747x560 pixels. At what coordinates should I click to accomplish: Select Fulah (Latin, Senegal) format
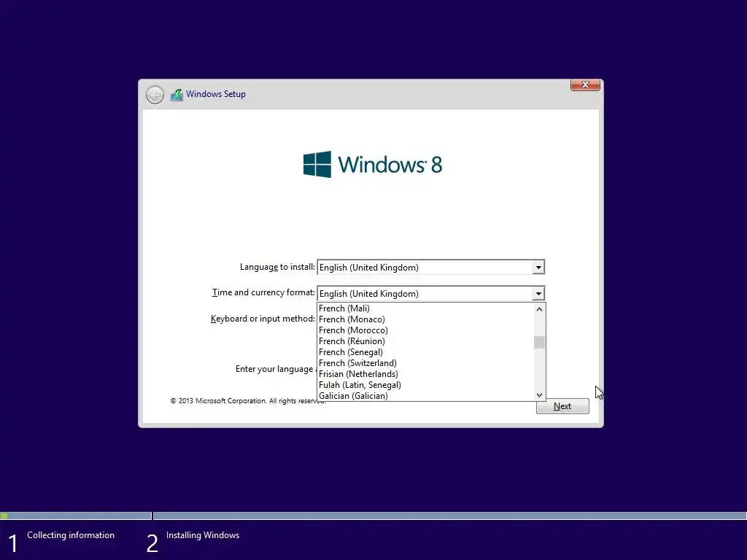(x=425, y=385)
